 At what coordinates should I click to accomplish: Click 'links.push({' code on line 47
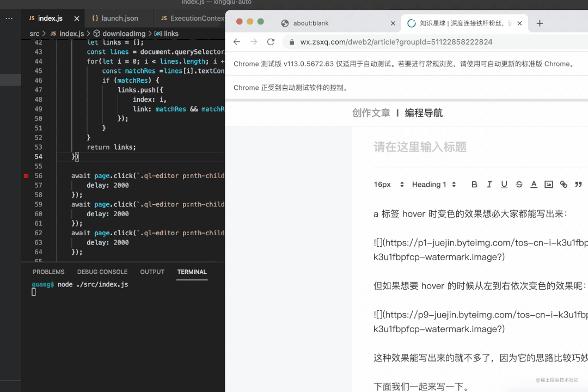pos(140,90)
